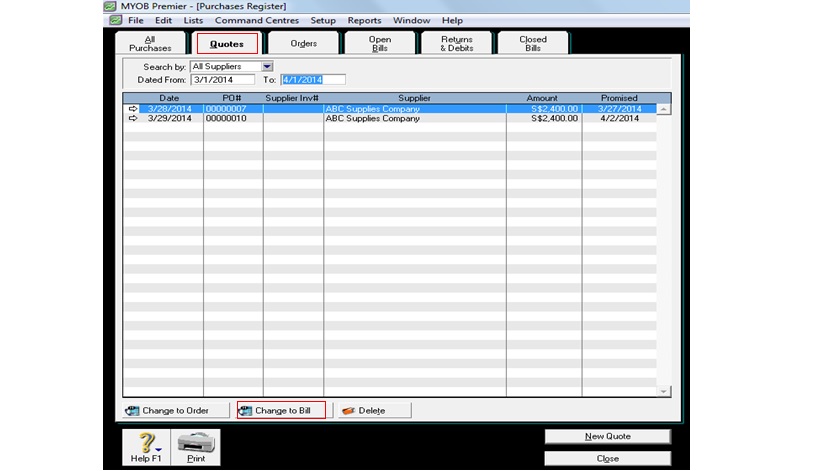Click the Amount column header
819x471 pixels.
click(542, 98)
